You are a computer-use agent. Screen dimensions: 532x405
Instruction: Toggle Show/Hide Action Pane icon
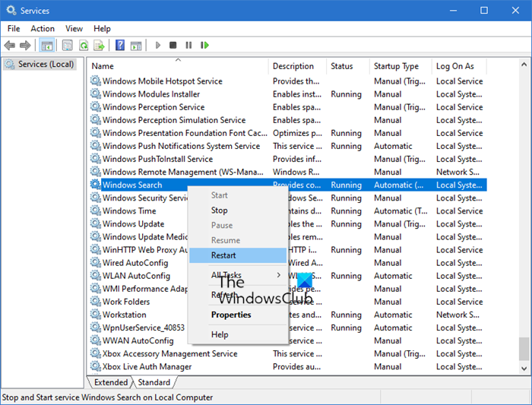click(x=136, y=45)
